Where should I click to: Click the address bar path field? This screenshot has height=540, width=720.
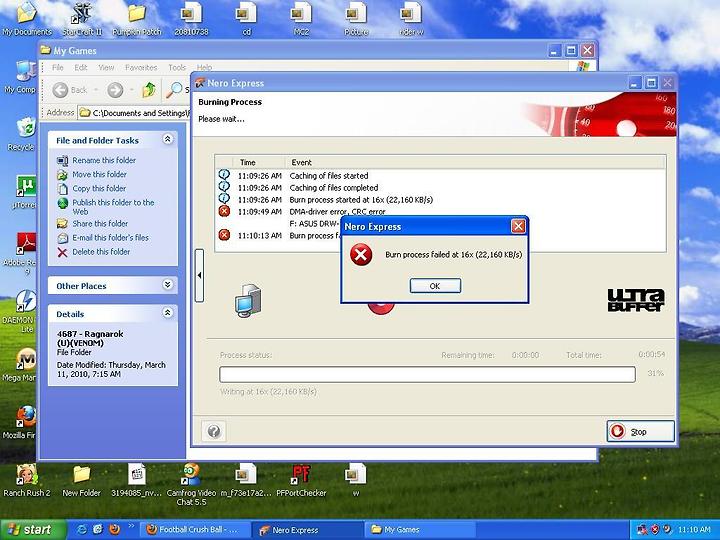tap(134, 113)
